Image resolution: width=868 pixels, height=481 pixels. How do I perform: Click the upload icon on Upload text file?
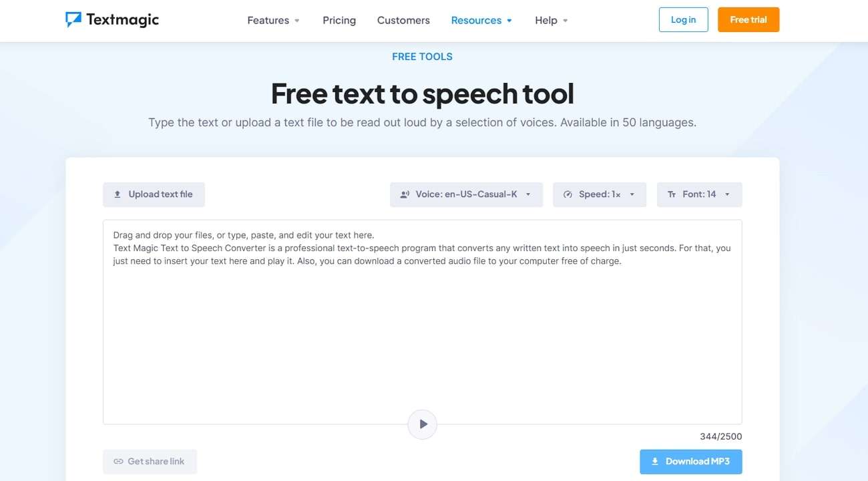click(x=118, y=194)
